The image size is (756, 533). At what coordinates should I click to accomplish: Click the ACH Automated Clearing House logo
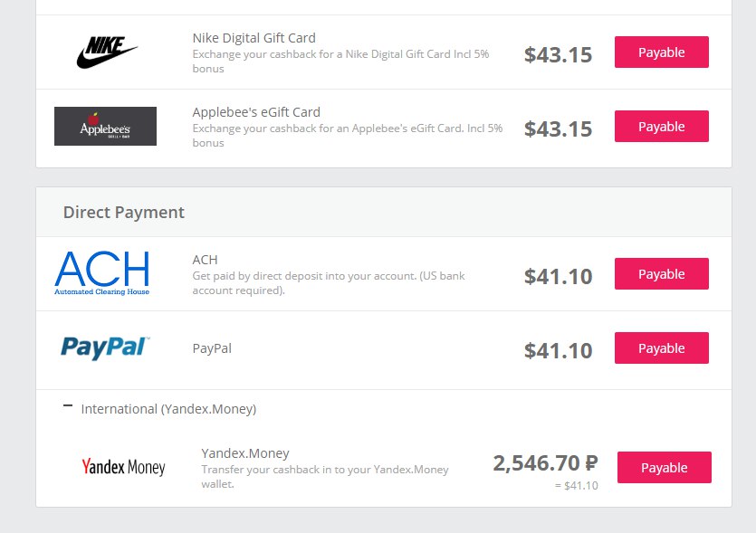point(101,273)
